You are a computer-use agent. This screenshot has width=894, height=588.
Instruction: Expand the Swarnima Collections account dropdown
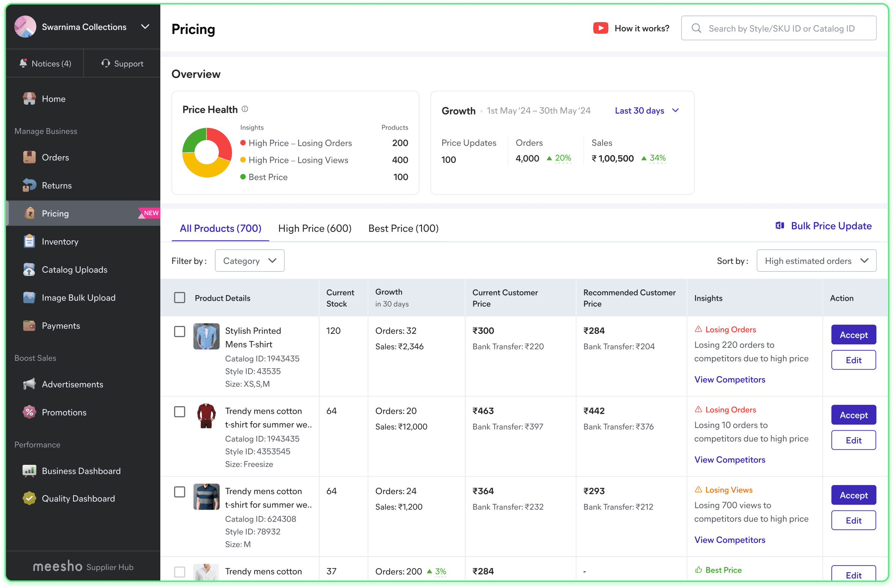click(x=145, y=27)
